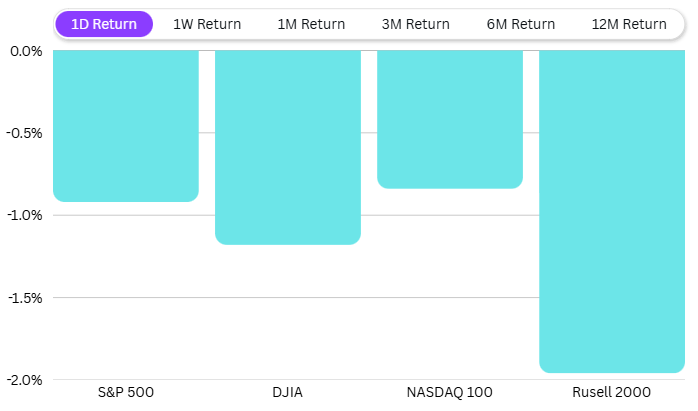The image size is (698, 411).
Task: Click the Rusell 2000 bar
Action: [612, 211]
